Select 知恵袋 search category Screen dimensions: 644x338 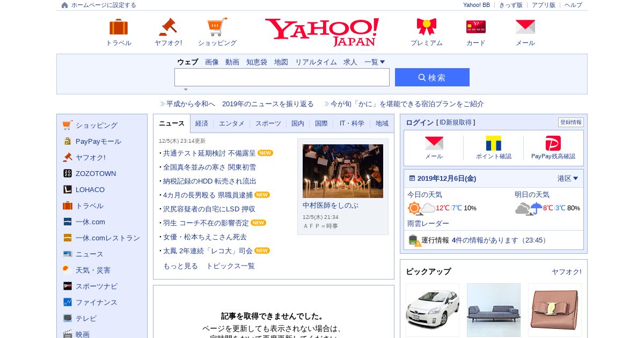[257, 62]
